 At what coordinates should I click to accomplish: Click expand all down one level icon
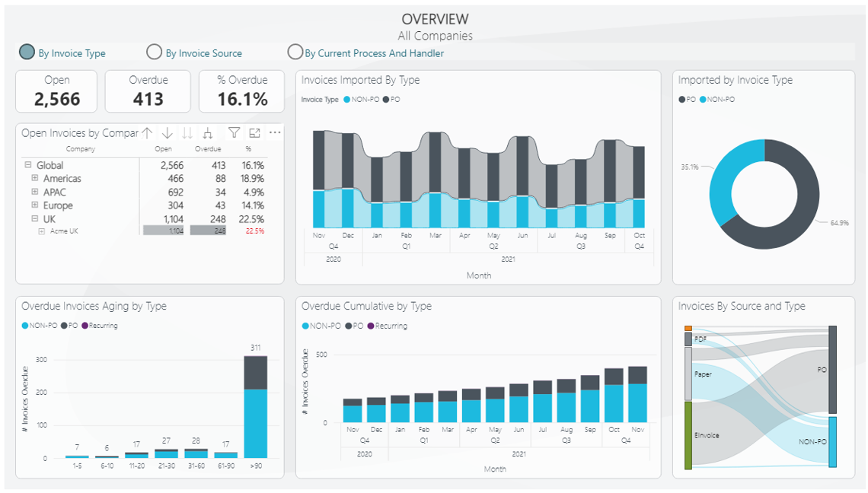(207, 132)
